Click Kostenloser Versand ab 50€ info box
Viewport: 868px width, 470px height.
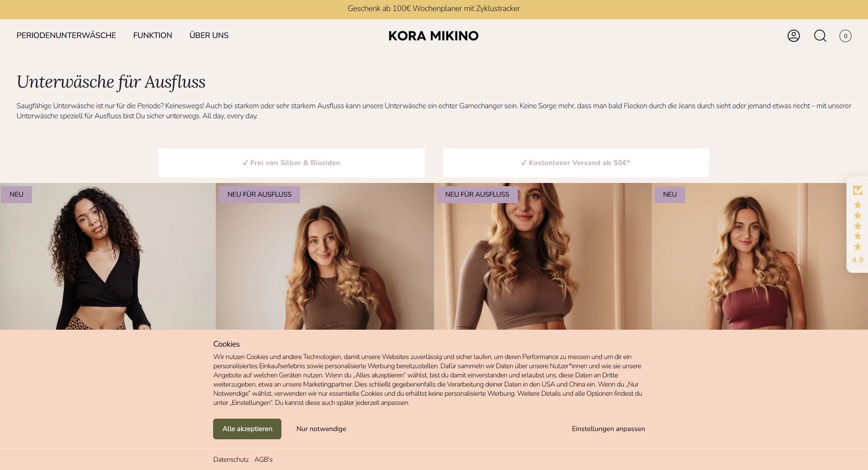coord(576,163)
